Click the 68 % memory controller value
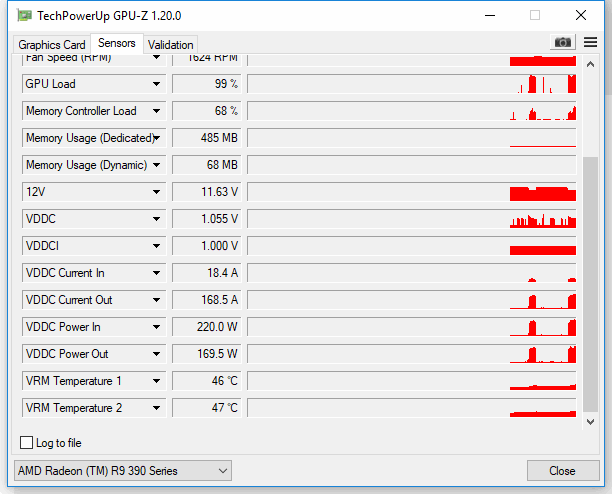Viewport: 612px width, 494px height. pyautogui.click(x=207, y=111)
